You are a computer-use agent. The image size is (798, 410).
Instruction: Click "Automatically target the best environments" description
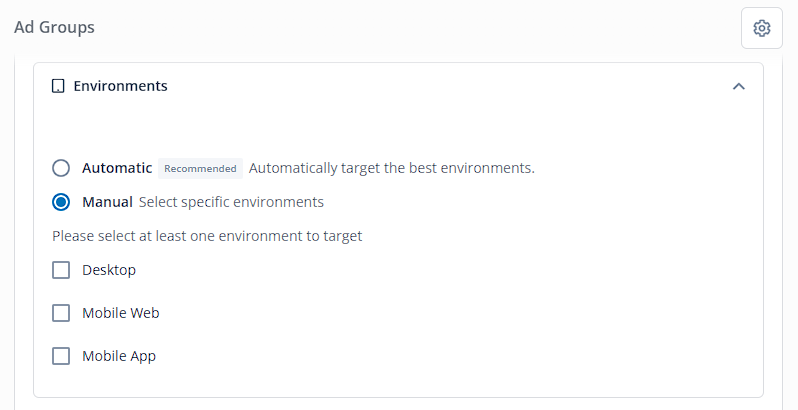392,168
